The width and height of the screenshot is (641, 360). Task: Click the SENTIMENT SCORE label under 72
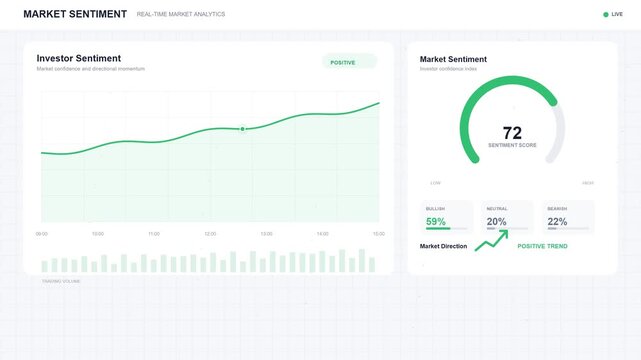[x=512, y=145]
